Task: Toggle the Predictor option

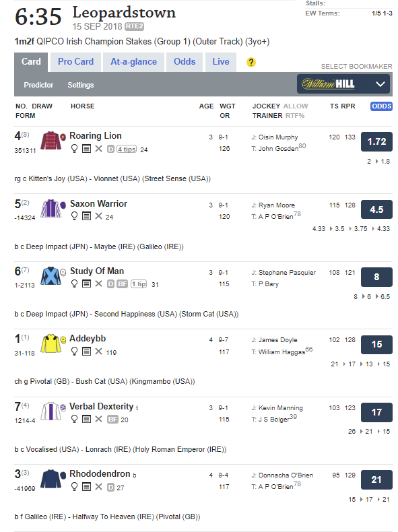Action: (x=38, y=85)
